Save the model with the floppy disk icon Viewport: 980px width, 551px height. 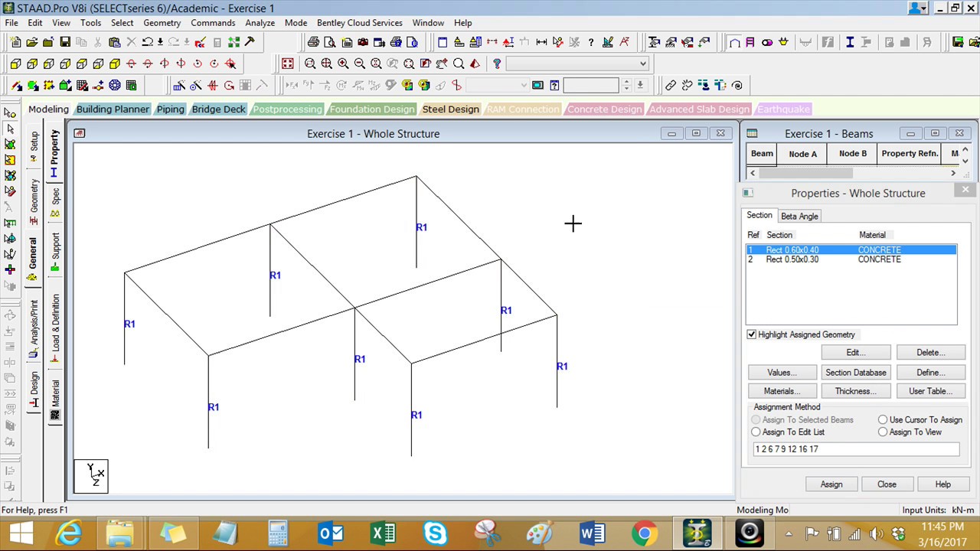pos(65,42)
